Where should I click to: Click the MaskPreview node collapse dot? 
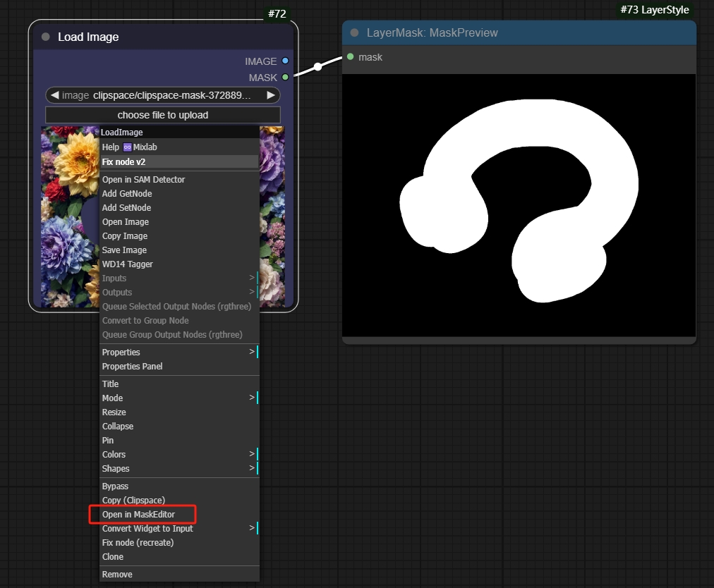tap(354, 32)
